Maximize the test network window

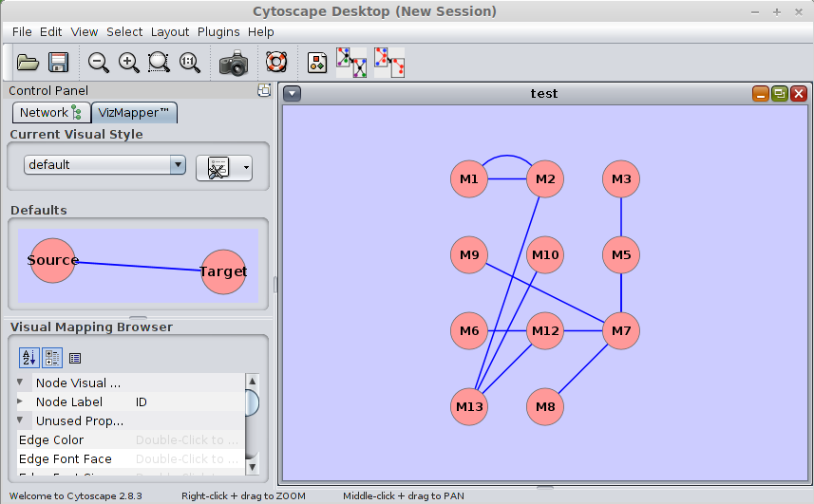pos(780,94)
